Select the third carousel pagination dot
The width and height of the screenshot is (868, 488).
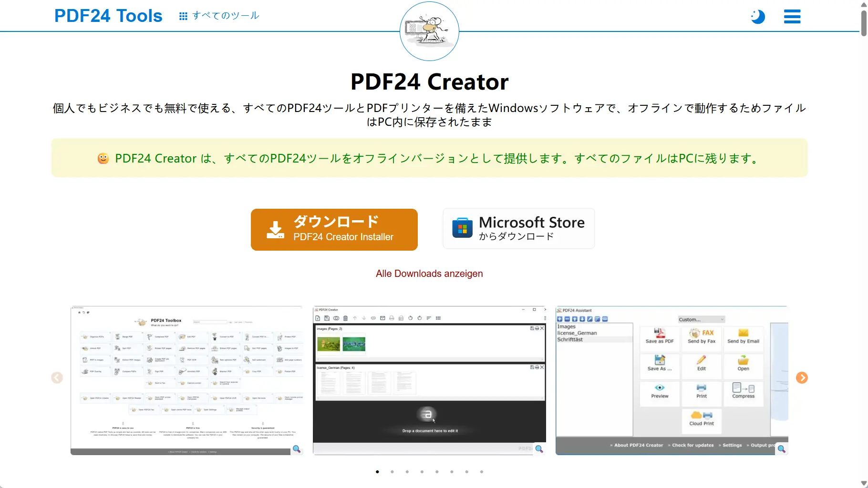coord(407,472)
